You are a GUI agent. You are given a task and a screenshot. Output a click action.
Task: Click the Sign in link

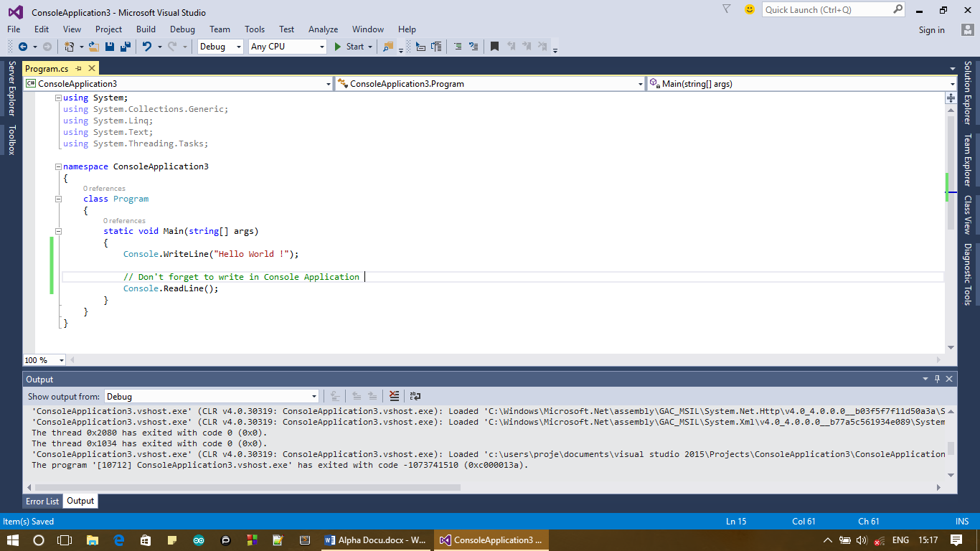pos(931,29)
